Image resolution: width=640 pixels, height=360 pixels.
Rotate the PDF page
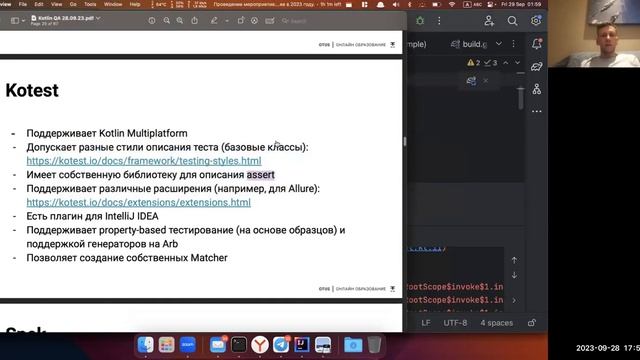[x=241, y=20]
